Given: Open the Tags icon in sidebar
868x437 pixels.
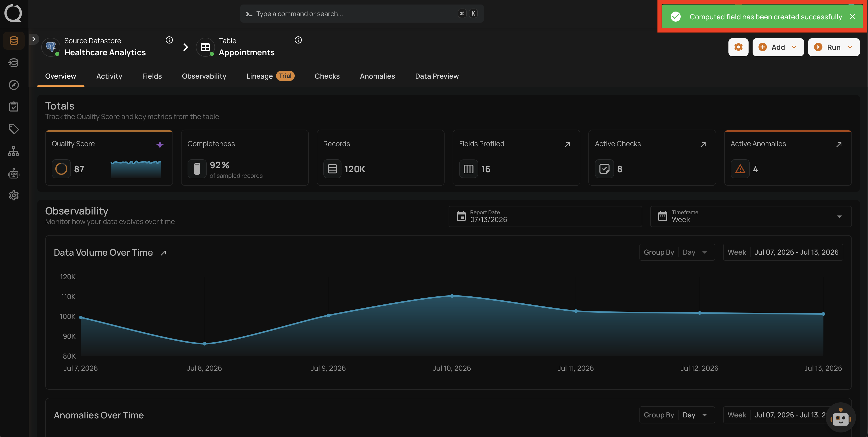Looking at the screenshot, I should pyautogui.click(x=14, y=129).
